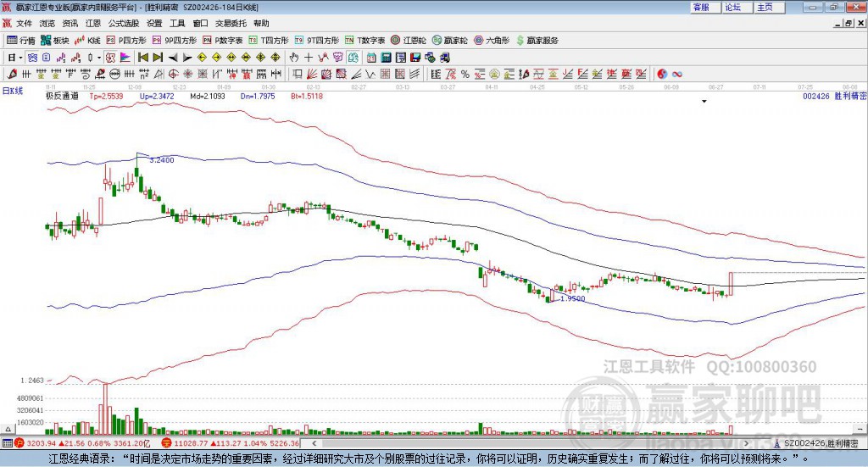868x467 pixels.
Task: Click the n² drawing tool icon
Action: 144,74
